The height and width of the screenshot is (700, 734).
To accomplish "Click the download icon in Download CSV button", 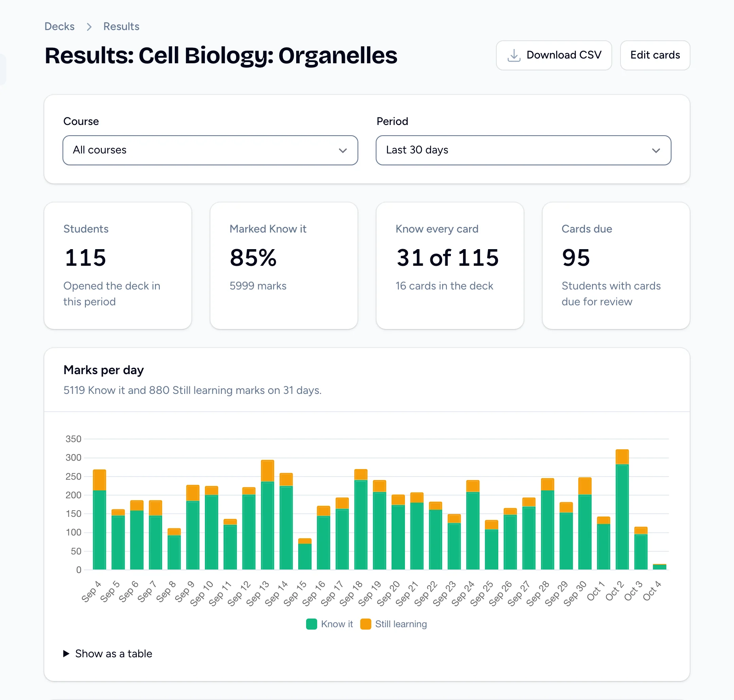I will tap(514, 55).
